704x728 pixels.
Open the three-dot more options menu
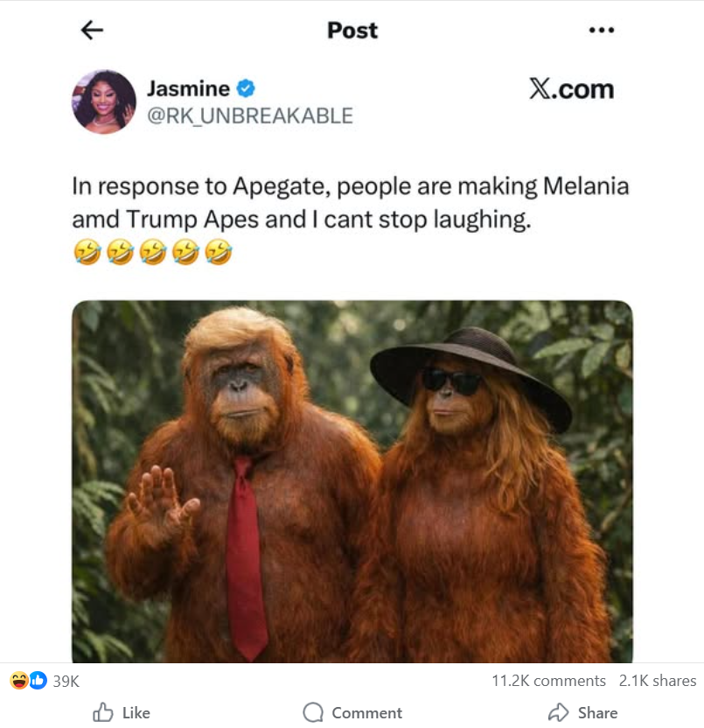pos(602,31)
